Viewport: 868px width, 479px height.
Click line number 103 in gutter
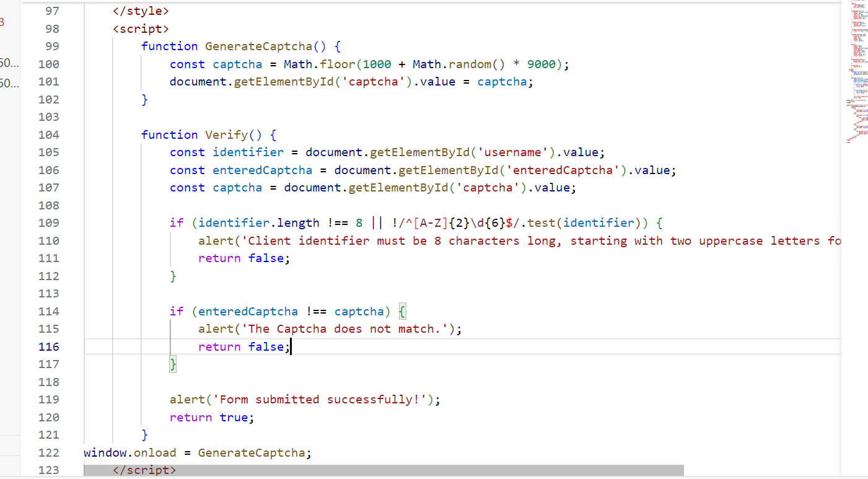[49, 117]
